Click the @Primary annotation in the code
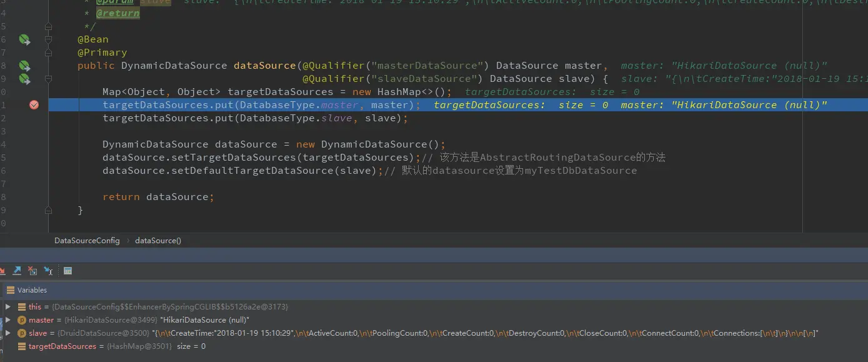 tap(102, 53)
